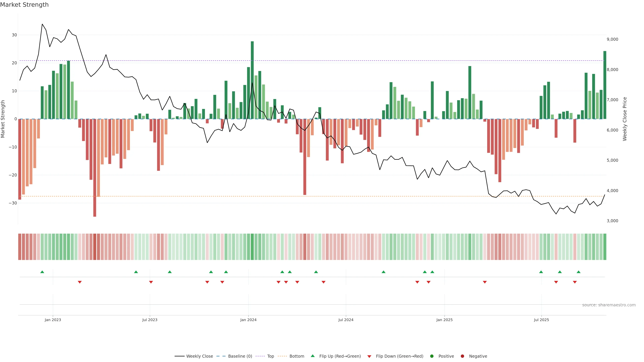Click Market Strength chart title

coord(24,5)
